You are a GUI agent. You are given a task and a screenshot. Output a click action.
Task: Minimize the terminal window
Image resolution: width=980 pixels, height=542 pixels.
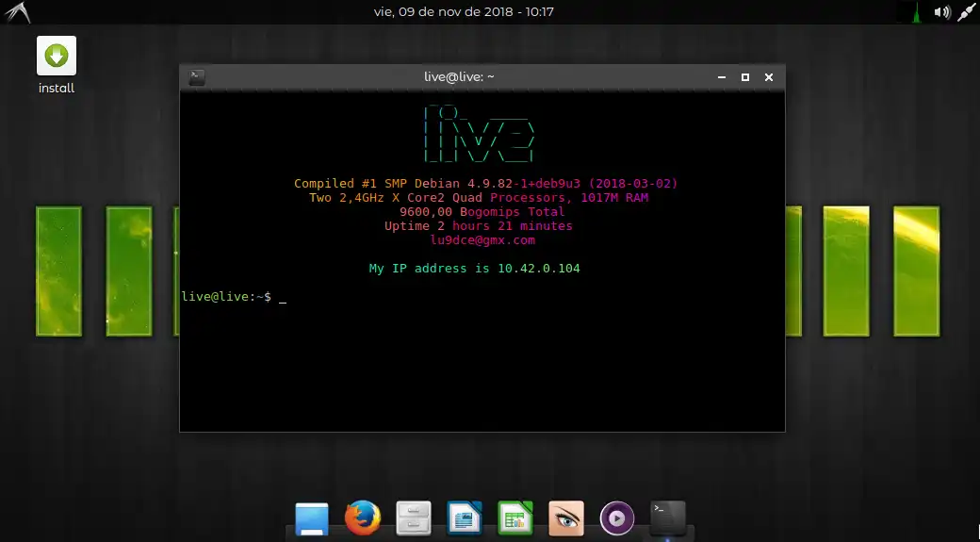[x=722, y=77]
